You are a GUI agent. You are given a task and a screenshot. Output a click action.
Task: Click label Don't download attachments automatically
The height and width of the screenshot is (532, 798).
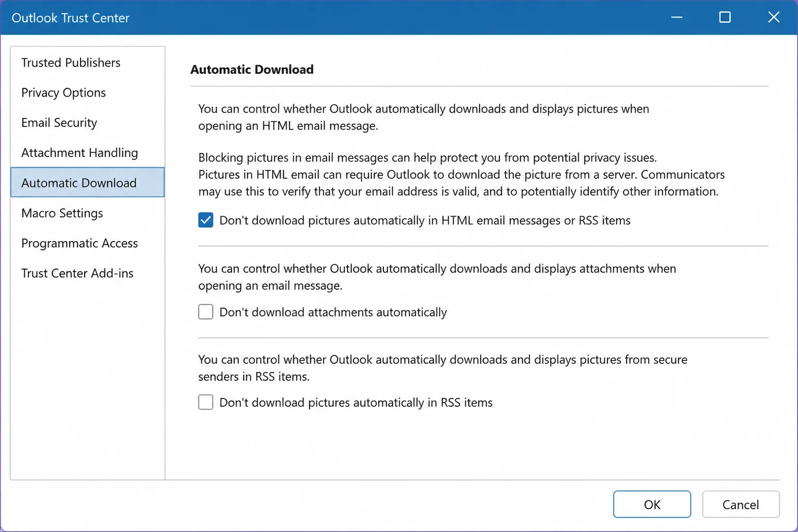333,312
